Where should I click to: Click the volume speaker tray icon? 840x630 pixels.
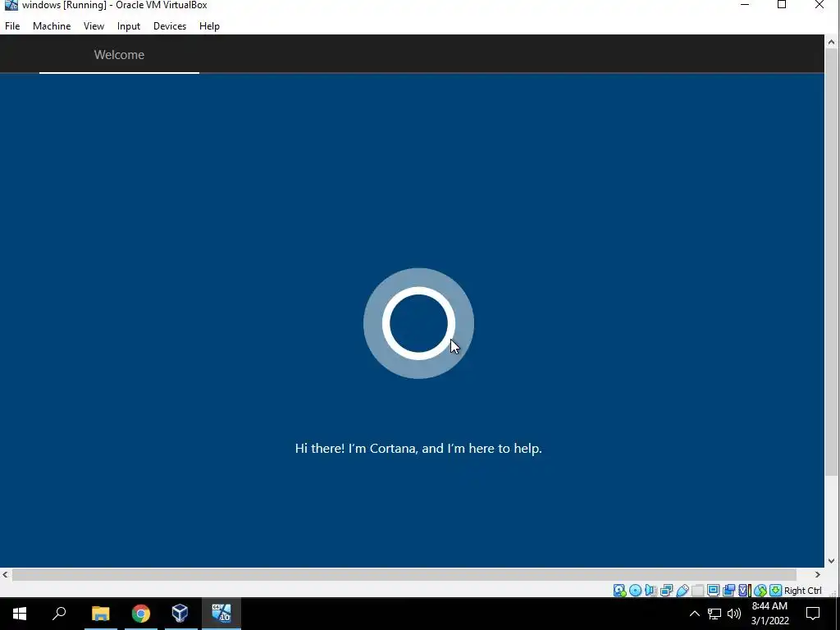pyautogui.click(x=734, y=614)
